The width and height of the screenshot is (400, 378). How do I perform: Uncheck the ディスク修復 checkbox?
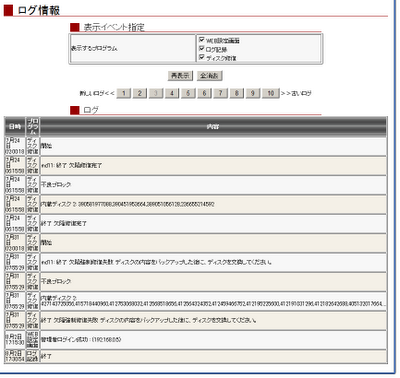(x=201, y=57)
